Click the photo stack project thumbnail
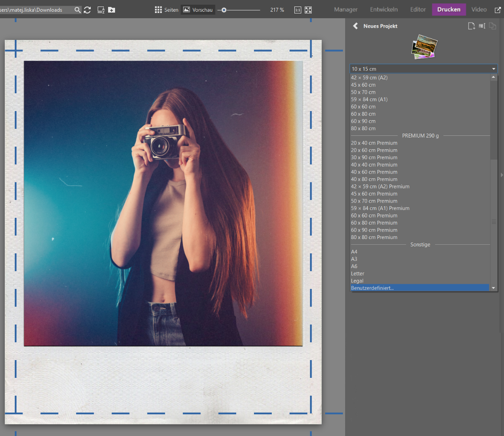The height and width of the screenshot is (436, 504). pos(424,47)
